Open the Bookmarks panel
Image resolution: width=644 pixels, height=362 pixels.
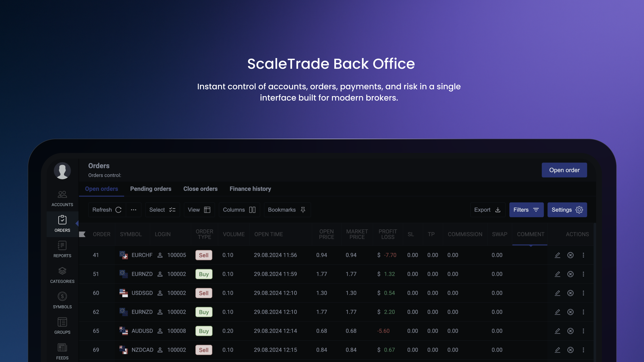point(287,210)
